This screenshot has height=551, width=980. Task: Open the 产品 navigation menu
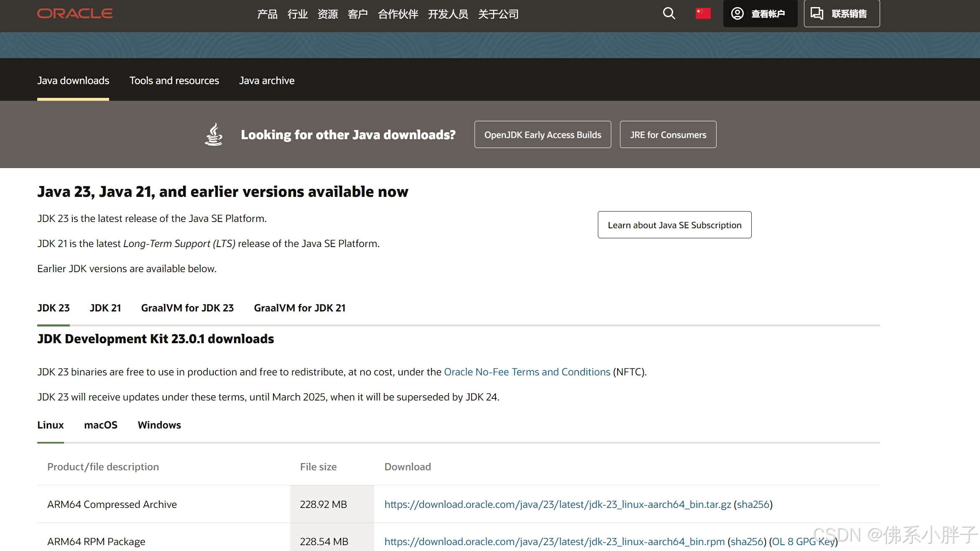[x=267, y=14]
